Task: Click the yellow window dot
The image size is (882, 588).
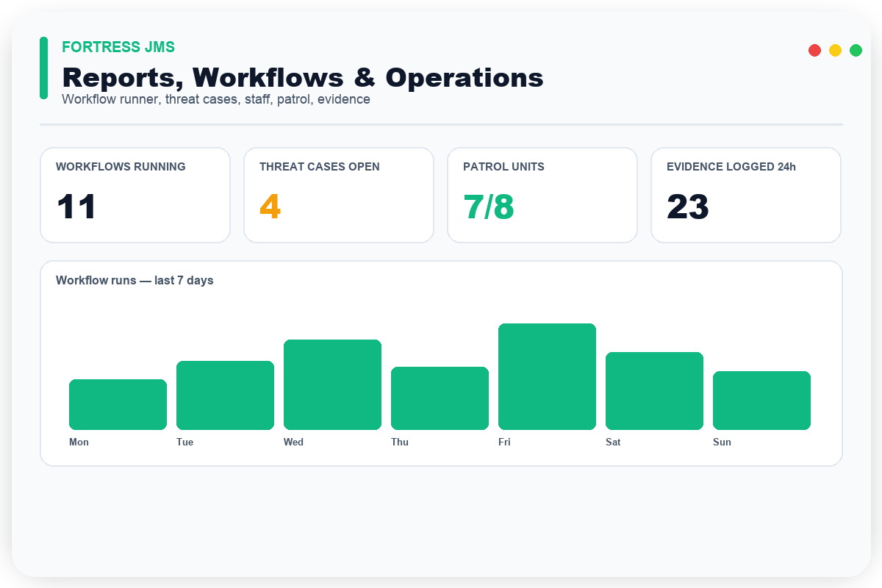Action: (835, 50)
